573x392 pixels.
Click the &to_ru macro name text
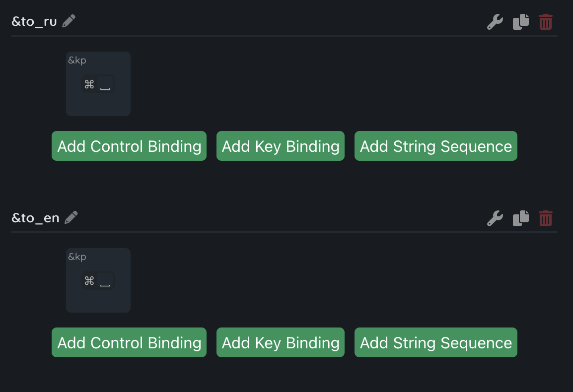[34, 22]
